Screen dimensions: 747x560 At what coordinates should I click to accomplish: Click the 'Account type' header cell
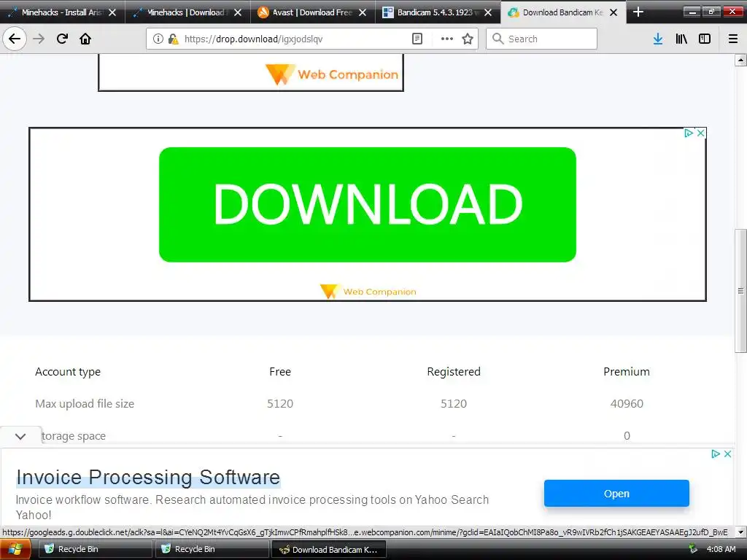68,371
